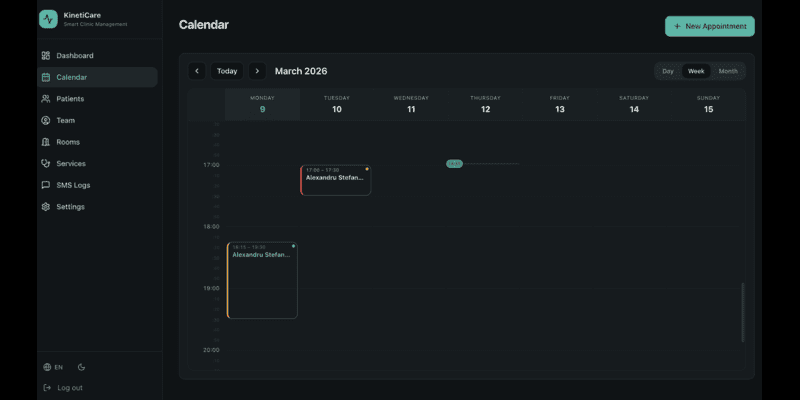Switch calendar to Day view
This screenshot has width=800, height=400.
pyautogui.click(x=668, y=71)
